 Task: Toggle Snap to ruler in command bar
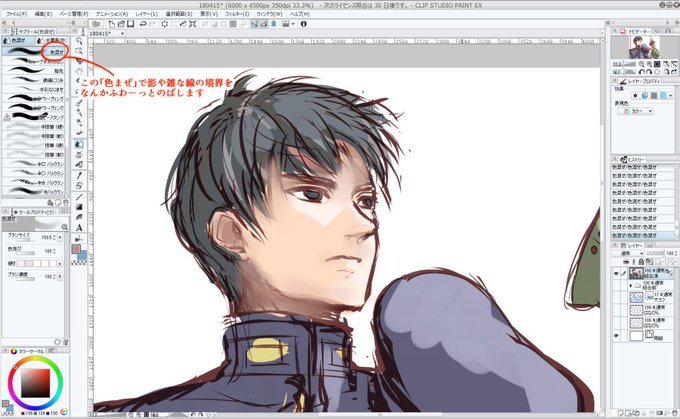point(254,24)
